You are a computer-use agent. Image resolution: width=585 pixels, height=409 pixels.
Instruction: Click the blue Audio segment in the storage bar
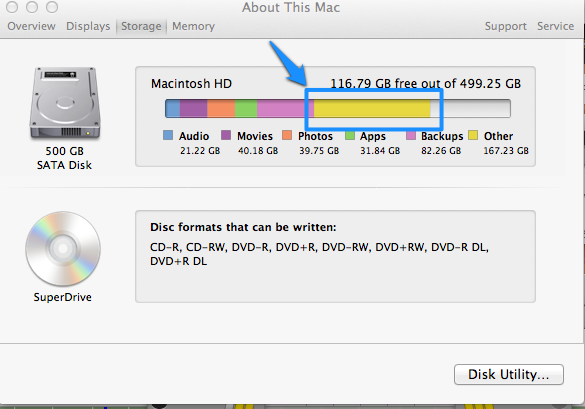[x=173, y=109]
